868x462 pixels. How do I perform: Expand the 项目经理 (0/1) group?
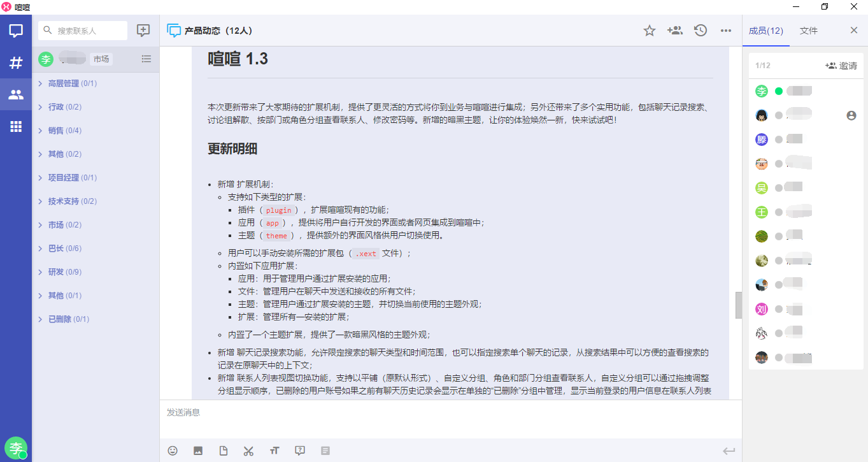coord(96,178)
